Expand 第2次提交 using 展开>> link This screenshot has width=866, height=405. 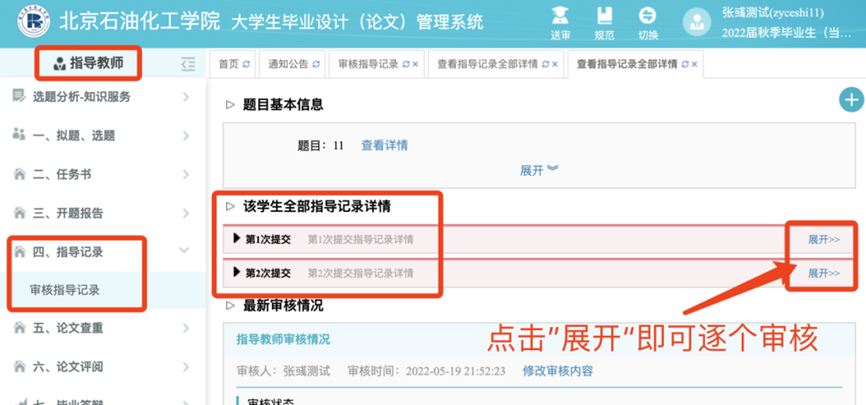pyautogui.click(x=823, y=273)
